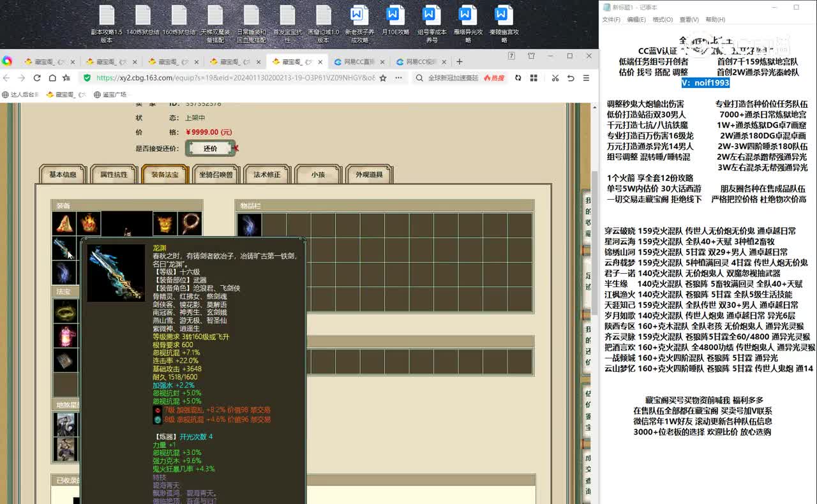Open Word document 雁塔异光攻略

click(468, 24)
